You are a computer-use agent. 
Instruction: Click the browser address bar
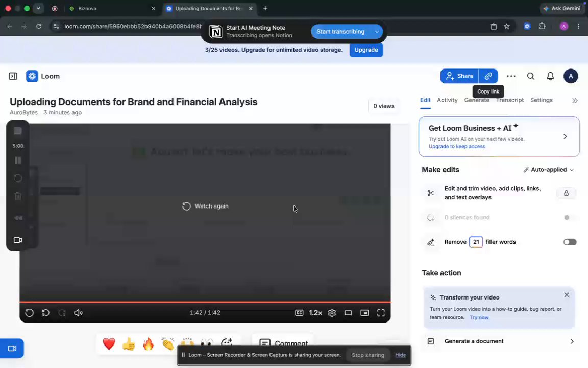point(133,26)
